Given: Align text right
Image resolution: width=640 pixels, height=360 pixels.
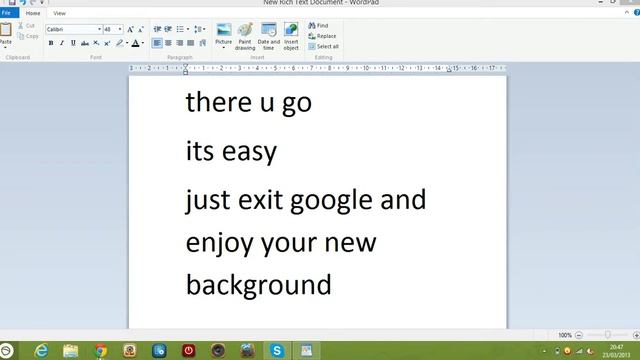Looking at the screenshot, I should point(180,43).
